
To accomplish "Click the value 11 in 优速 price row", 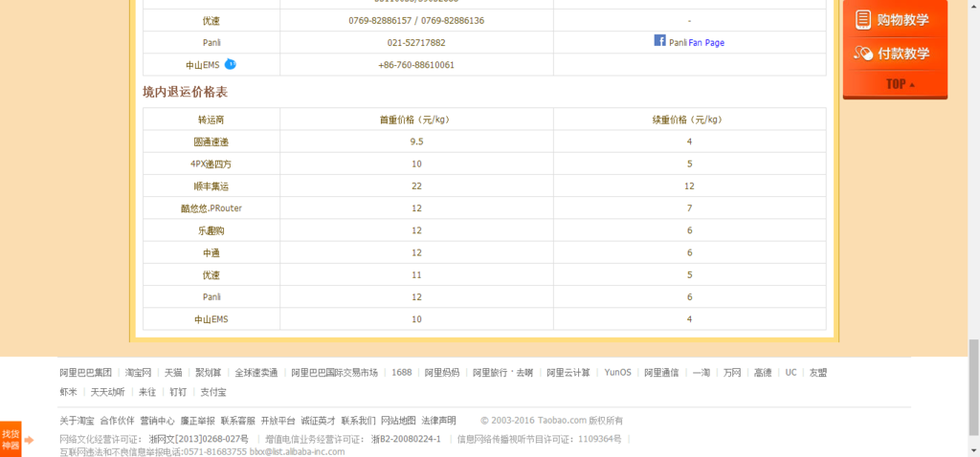I will click(x=416, y=275).
